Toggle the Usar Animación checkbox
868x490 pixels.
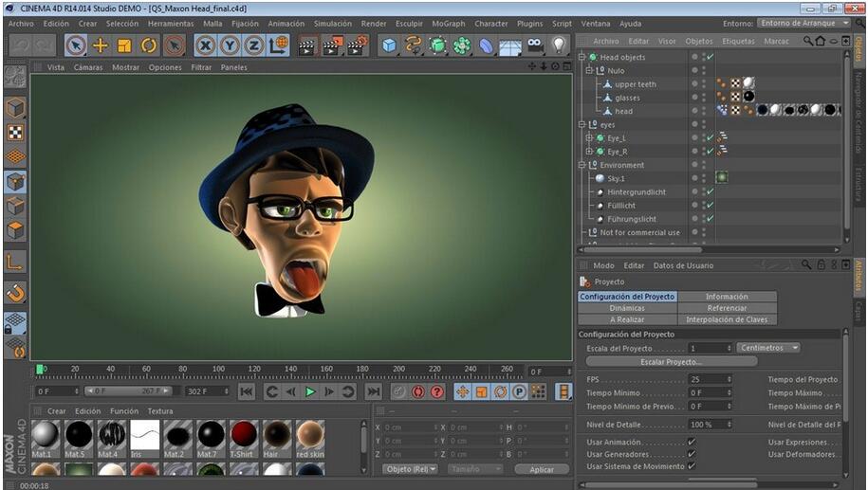tap(691, 442)
